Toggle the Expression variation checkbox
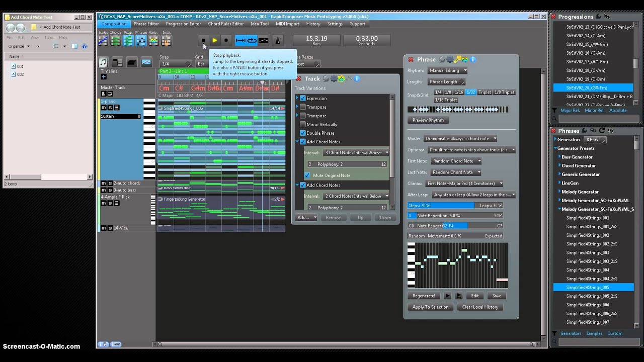This screenshot has width=644, height=362. [303, 98]
